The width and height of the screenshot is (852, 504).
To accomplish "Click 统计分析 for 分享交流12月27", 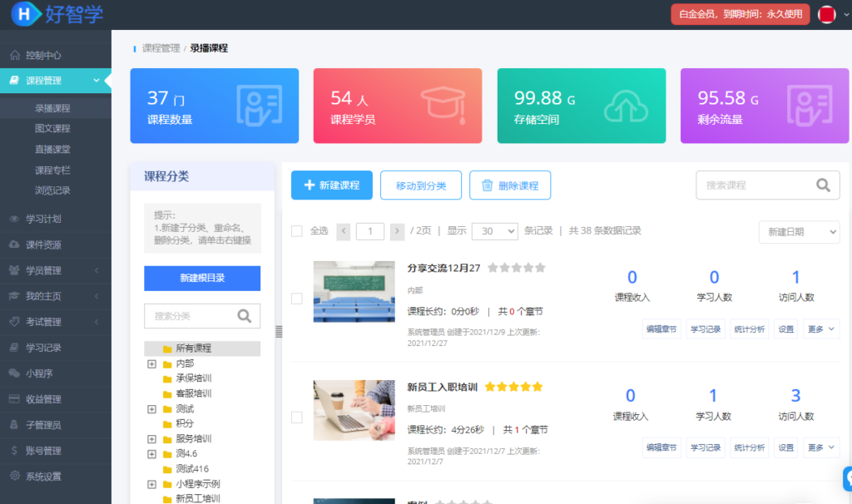I will pyautogui.click(x=750, y=329).
